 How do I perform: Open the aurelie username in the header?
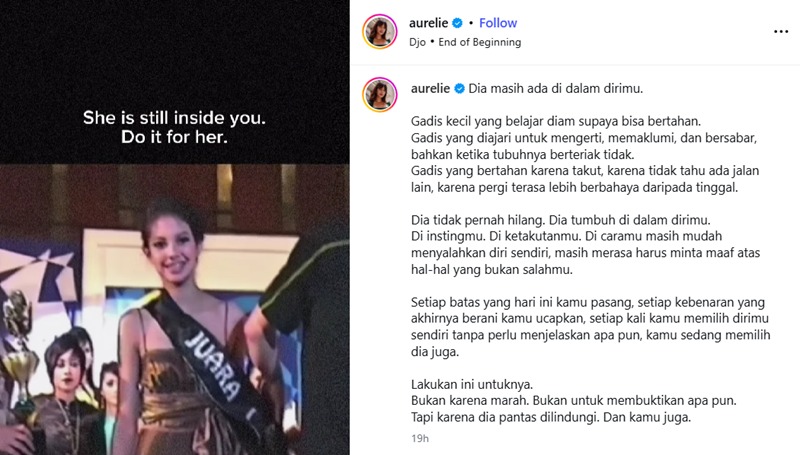[x=429, y=23]
